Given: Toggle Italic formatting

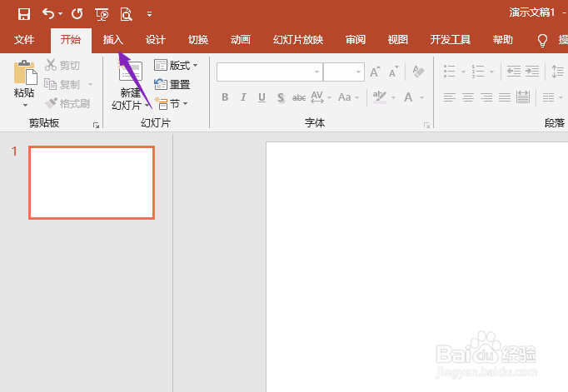Looking at the screenshot, I should 243,97.
